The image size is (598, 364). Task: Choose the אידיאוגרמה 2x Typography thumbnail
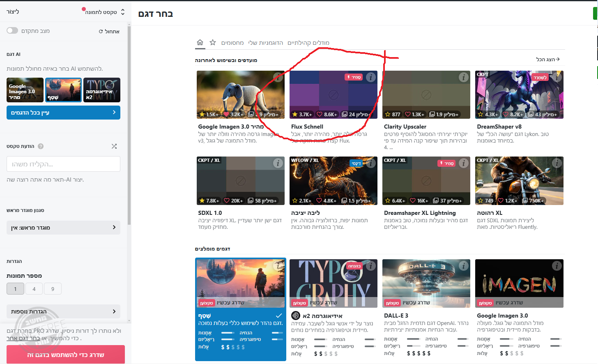[x=333, y=283]
